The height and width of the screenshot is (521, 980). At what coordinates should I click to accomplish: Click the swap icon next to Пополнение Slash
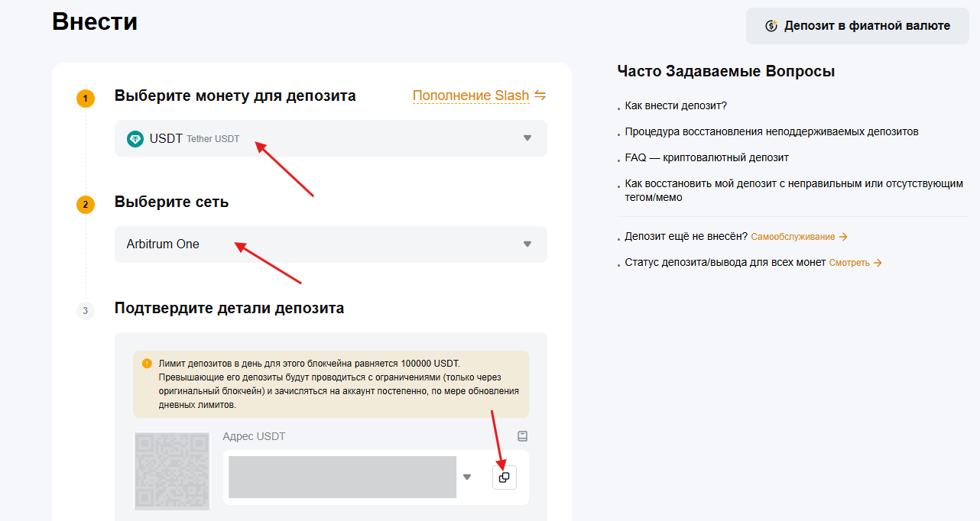[540, 95]
